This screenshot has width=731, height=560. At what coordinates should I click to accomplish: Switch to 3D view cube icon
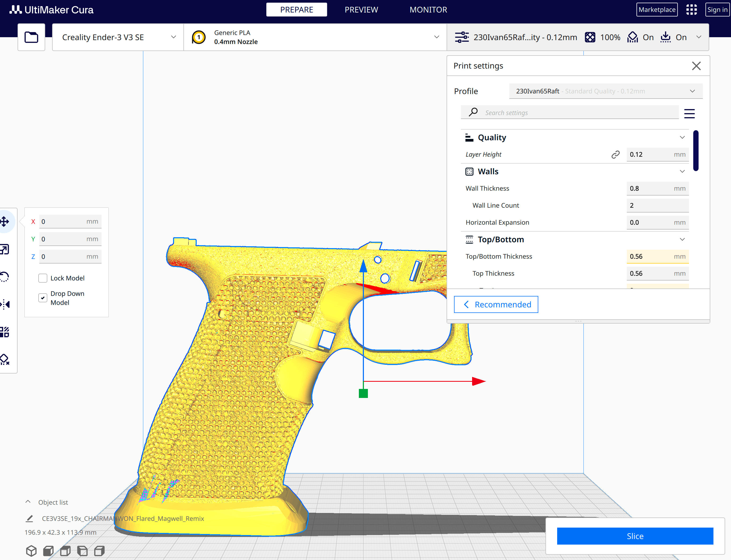click(x=31, y=551)
